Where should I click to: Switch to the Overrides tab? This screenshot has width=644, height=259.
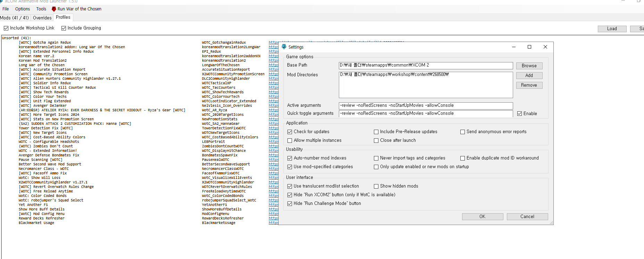pyautogui.click(x=42, y=18)
